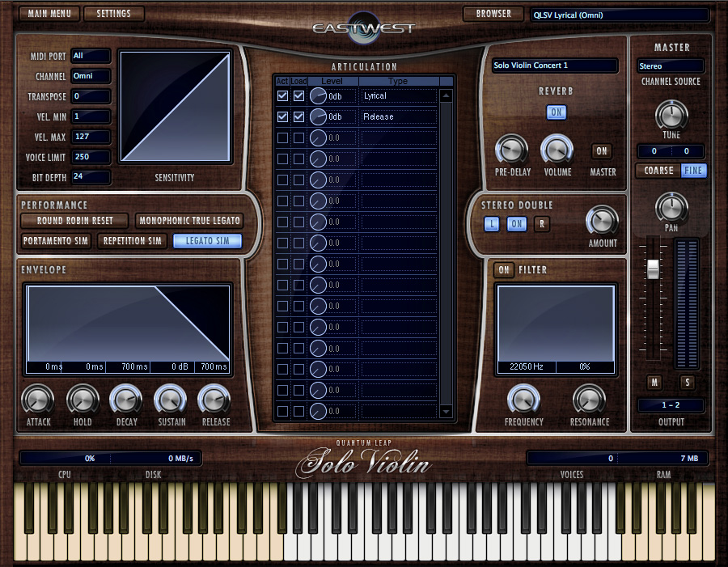Click the Lyrical articulation level knob
The height and width of the screenshot is (567, 728).
click(318, 96)
